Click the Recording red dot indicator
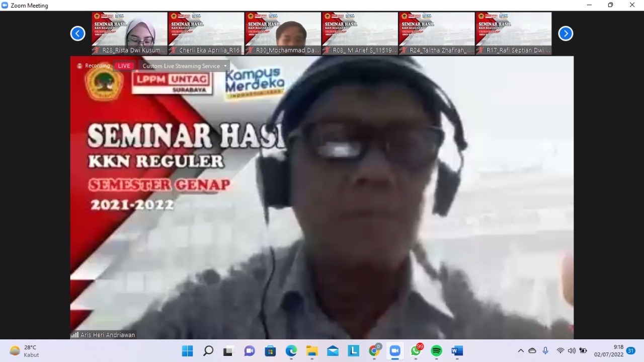 click(x=79, y=66)
